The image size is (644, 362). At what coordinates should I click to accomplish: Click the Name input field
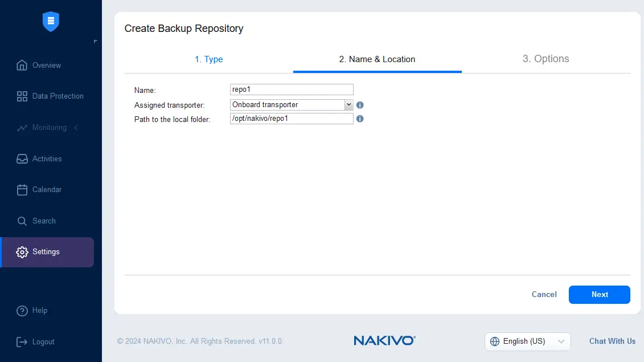point(292,90)
